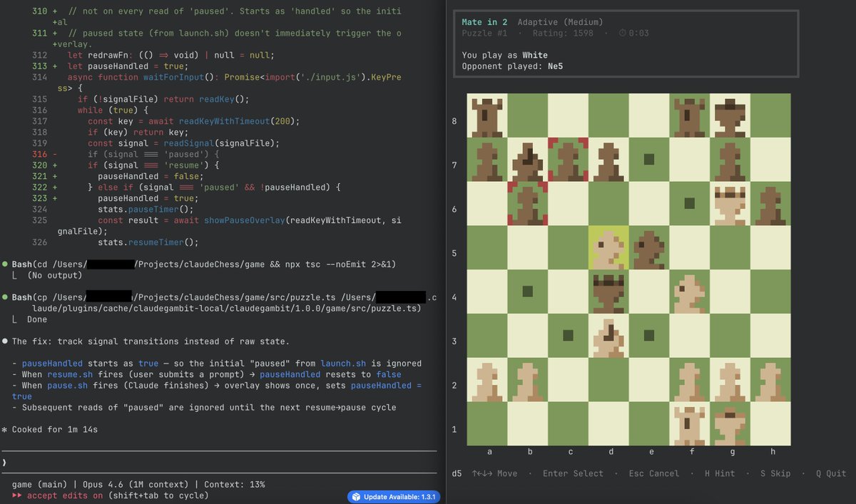Click the Adaptive (Medium) difficulty label
The height and width of the screenshot is (504, 856).
tap(560, 22)
